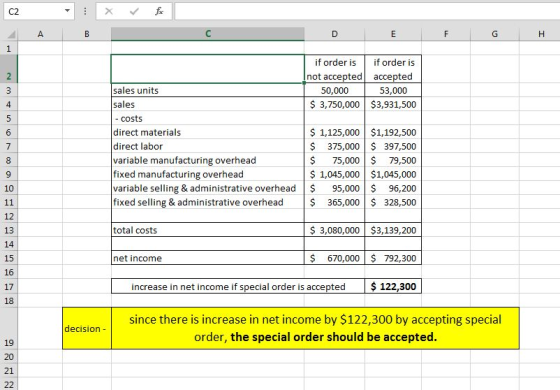This screenshot has height=390, width=560.
Task: Select row 19 header
Action: click(9, 328)
